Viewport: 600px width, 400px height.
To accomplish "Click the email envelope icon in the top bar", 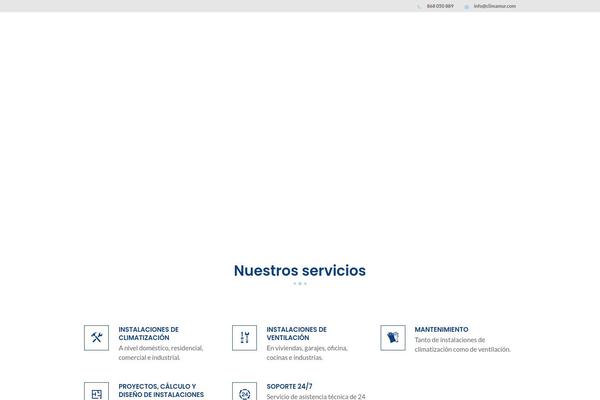I will coord(466,7).
